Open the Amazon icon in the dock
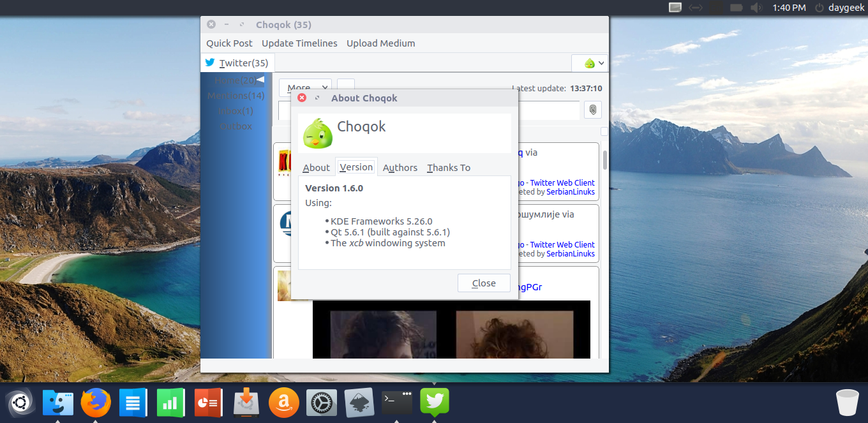This screenshot has height=423, width=868. pyautogui.click(x=284, y=403)
